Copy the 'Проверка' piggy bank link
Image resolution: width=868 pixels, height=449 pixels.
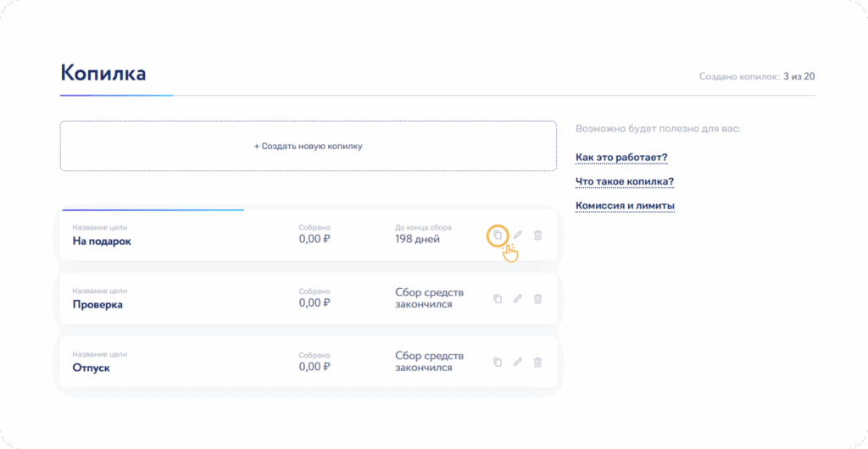[498, 298]
